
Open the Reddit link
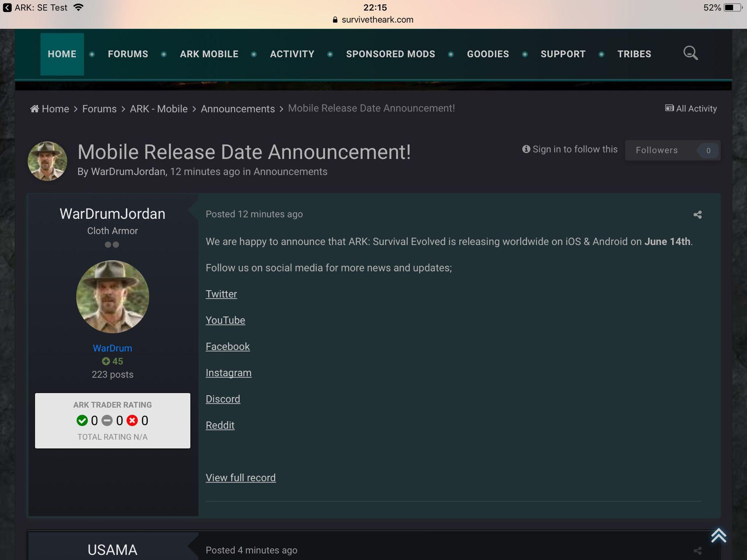point(220,425)
